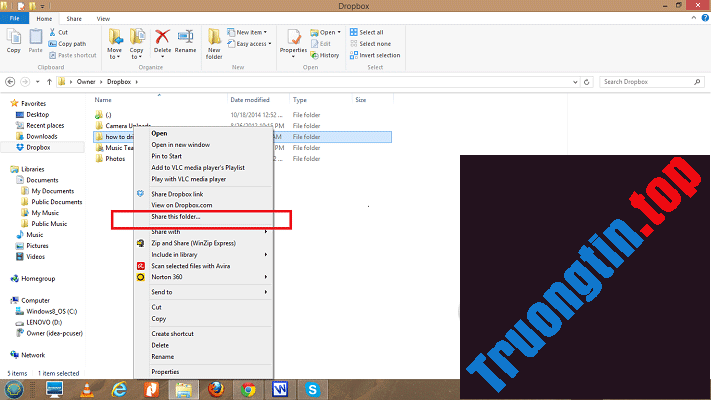Select Dropbox in navigation pane

click(x=38, y=147)
